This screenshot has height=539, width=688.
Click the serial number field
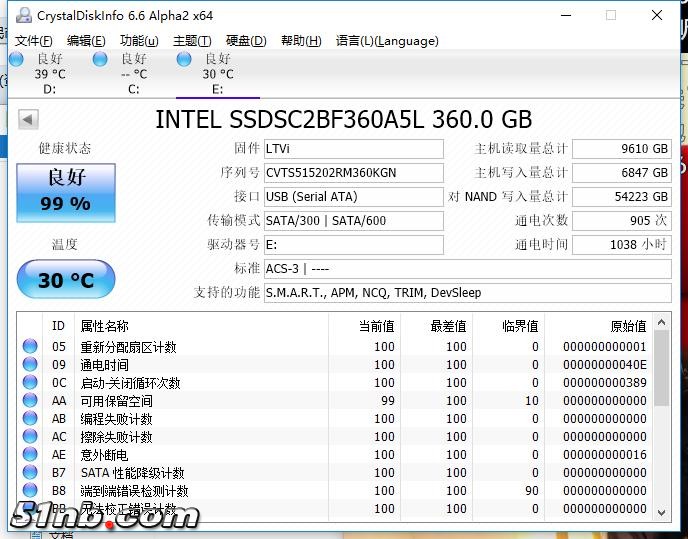(353, 172)
